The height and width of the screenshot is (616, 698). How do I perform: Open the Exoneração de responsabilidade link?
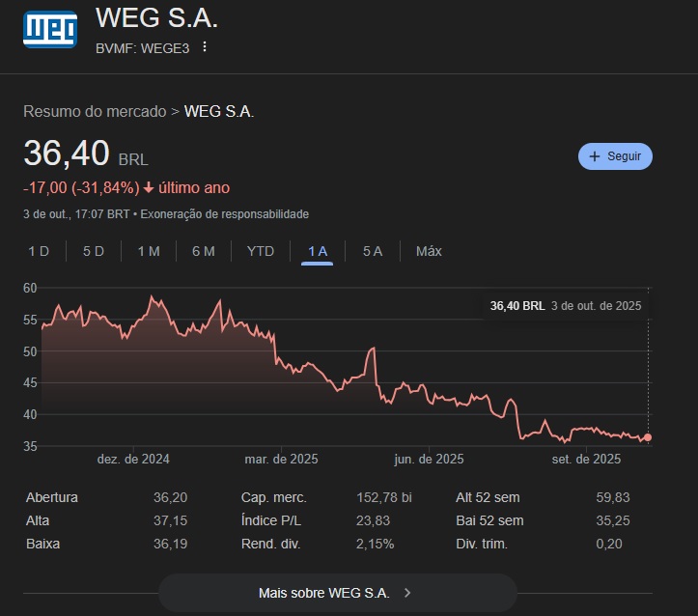coord(227,213)
